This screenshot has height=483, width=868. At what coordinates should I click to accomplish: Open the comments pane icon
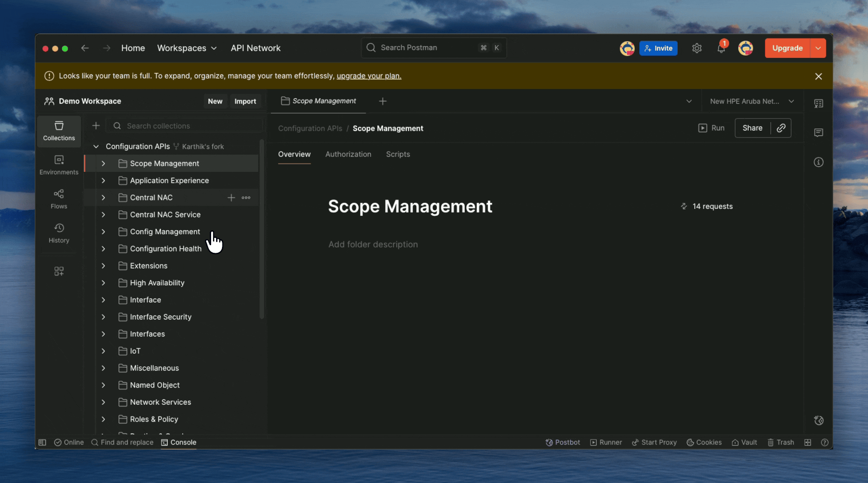(x=818, y=133)
